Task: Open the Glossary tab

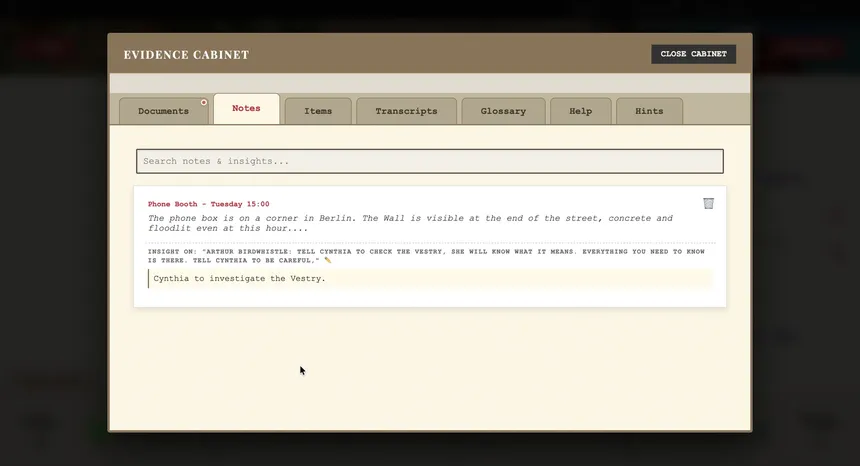Action: [503, 111]
